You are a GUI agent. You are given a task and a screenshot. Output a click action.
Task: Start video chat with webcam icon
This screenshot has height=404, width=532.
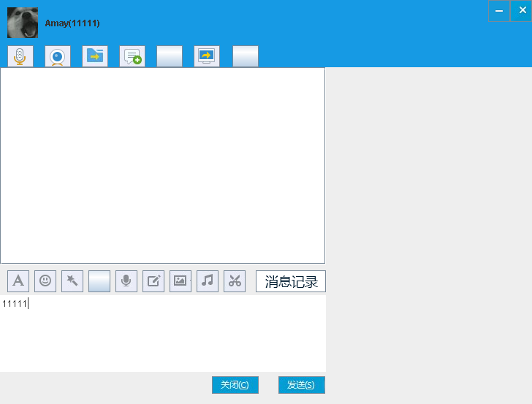click(58, 56)
